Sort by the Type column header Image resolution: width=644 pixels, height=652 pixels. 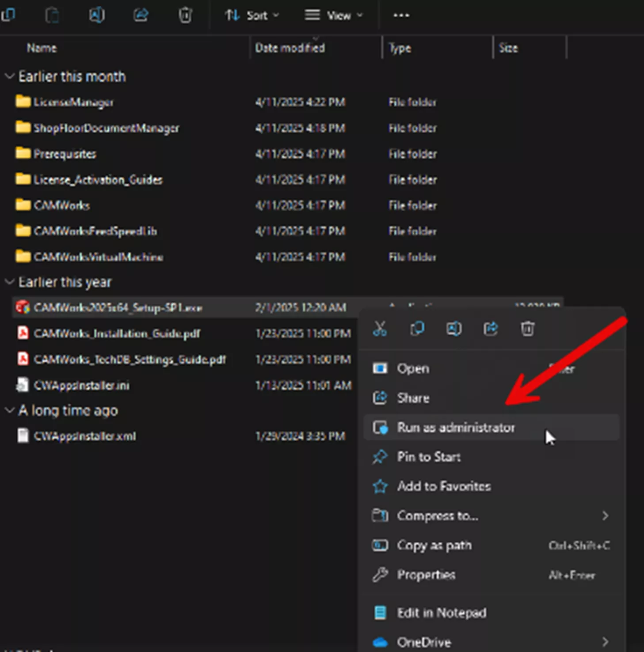point(400,48)
